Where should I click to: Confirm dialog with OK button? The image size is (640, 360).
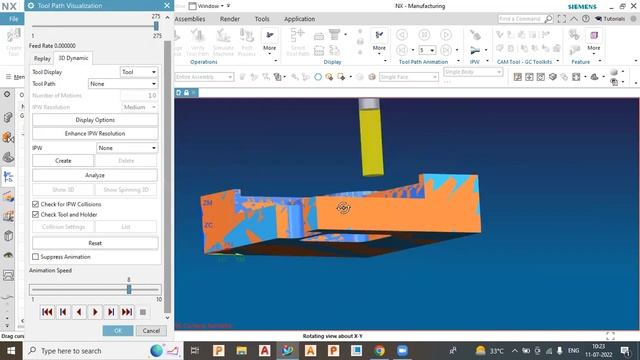click(118, 331)
